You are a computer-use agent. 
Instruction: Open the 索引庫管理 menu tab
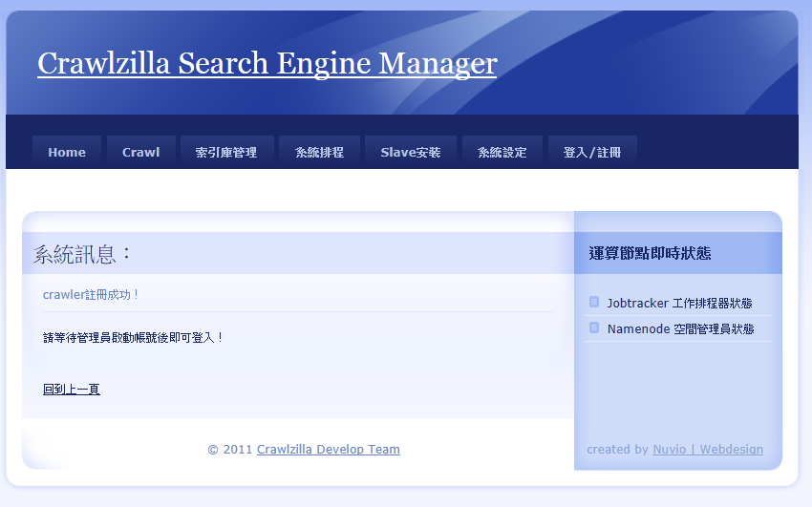point(226,152)
